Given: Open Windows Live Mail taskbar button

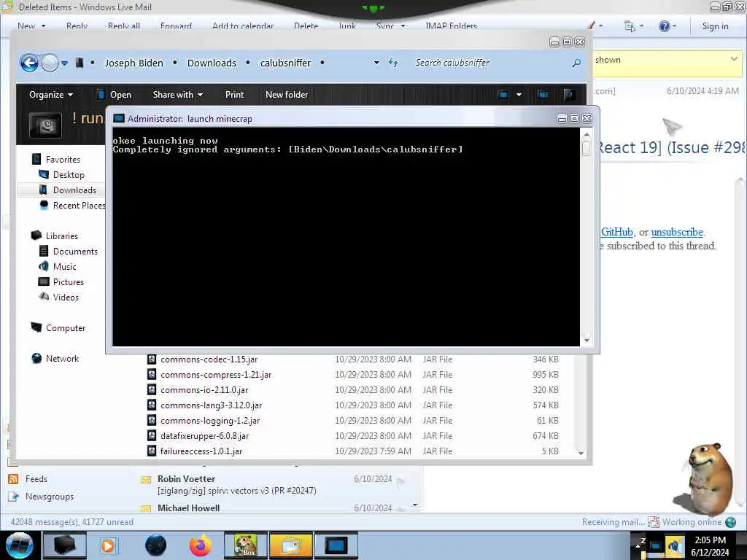Looking at the screenshot, I should click(x=290, y=545).
